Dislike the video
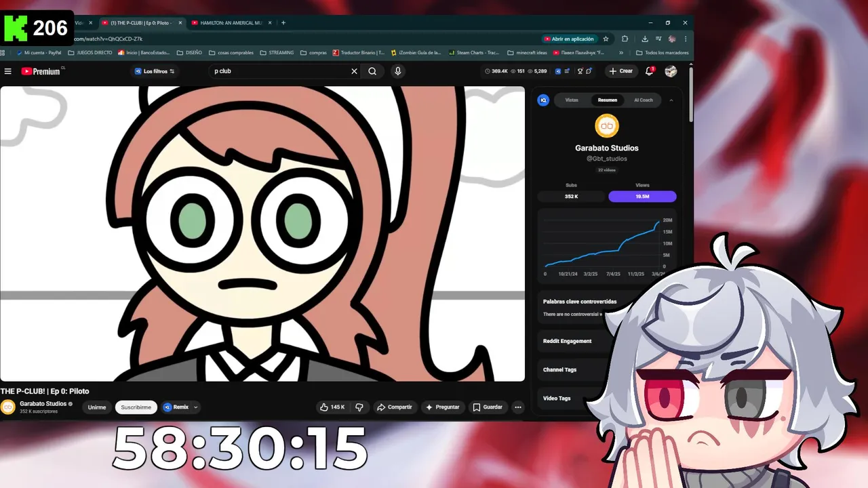Screen dimensions: 868x488 click(x=359, y=407)
